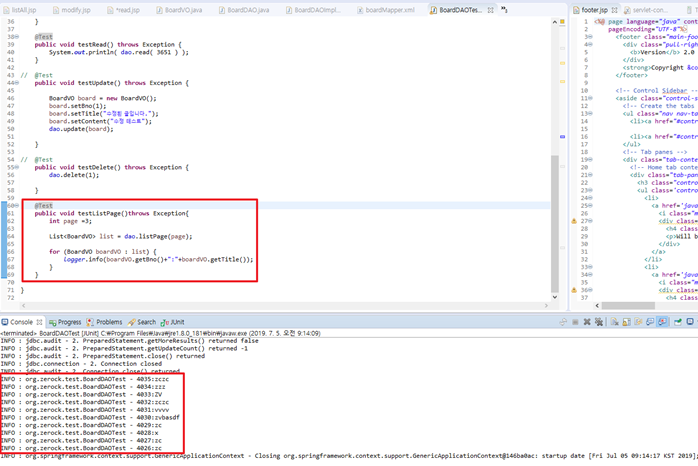Image resolution: width=698 pixels, height=466 pixels.
Task: Click the JUnit view icon
Action: pyautogui.click(x=165, y=322)
